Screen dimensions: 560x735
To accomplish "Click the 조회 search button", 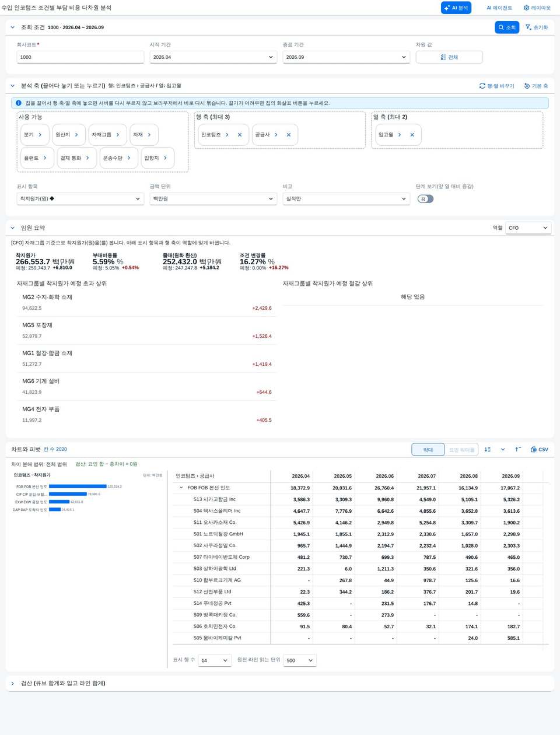I will tap(507, 27).
